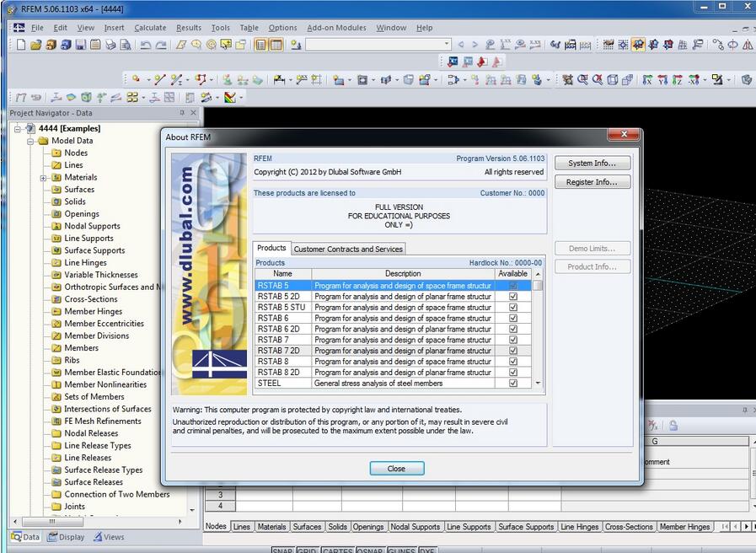756x553 pixels.
Task: Open dropdown arrow beside colored results icon
Action: (x=241, y=98)
